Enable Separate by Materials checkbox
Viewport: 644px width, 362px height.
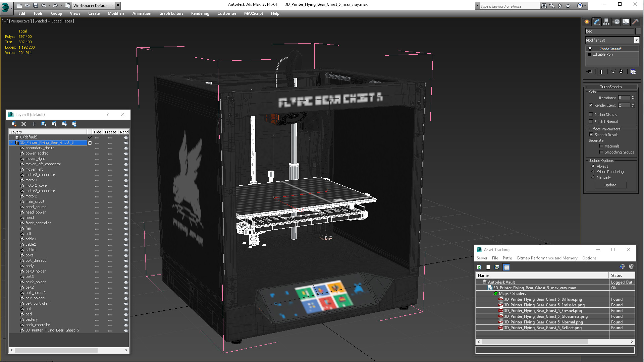point(601,146)
